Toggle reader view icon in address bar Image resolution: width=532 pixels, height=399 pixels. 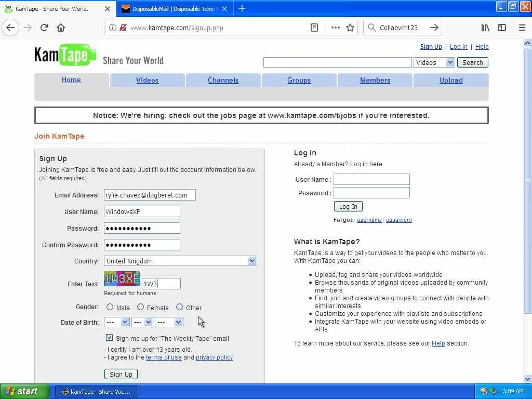(314, 28)
